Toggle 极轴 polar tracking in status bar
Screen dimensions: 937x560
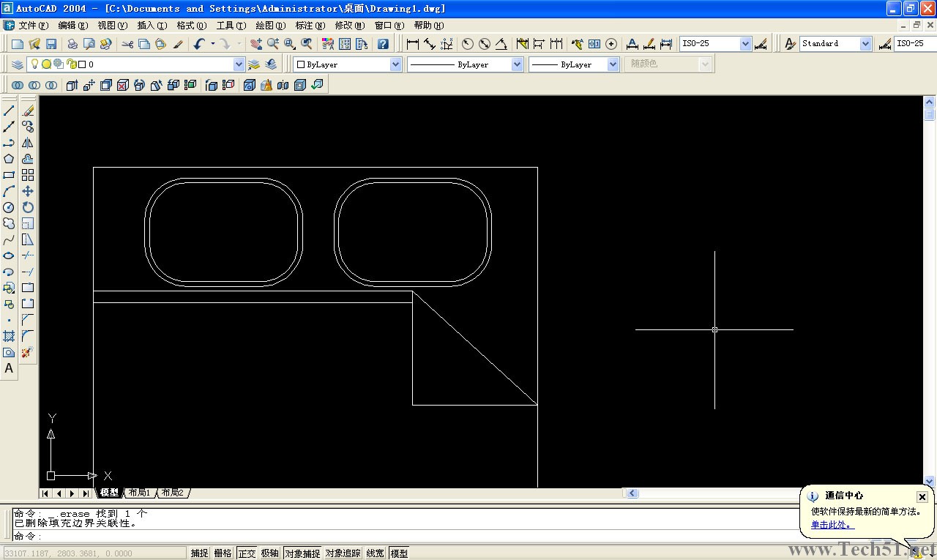(270, 553)
